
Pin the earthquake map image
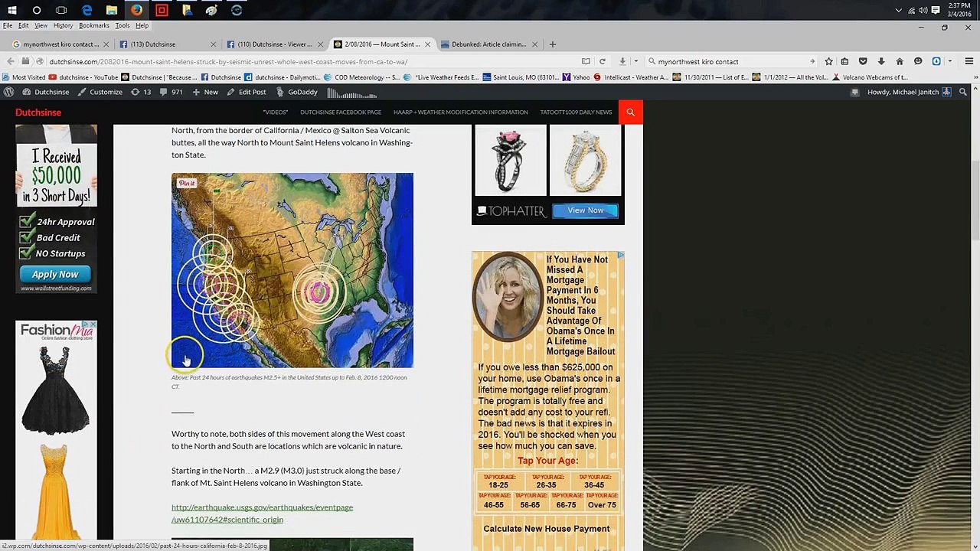pos(187,183)
